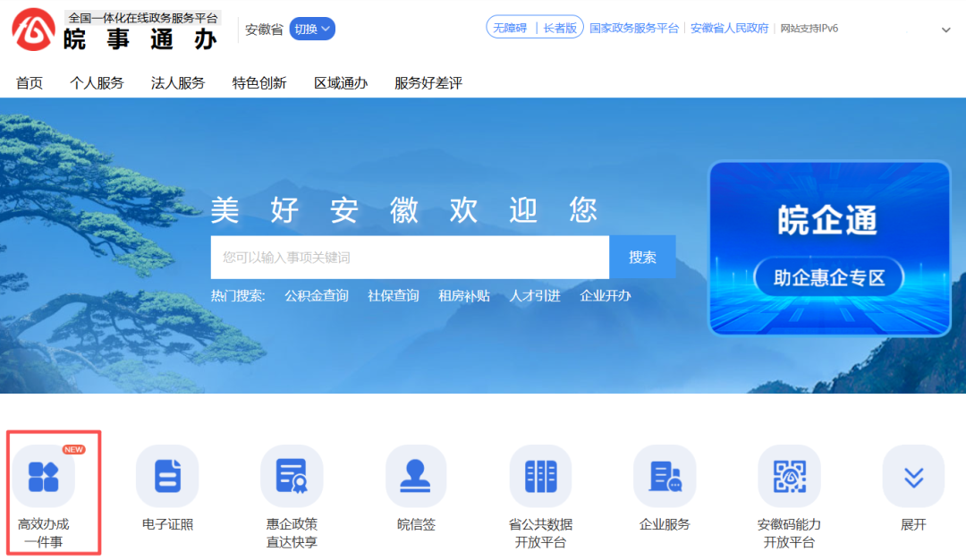Toggle 无障碍 accessibility mode

511,28
